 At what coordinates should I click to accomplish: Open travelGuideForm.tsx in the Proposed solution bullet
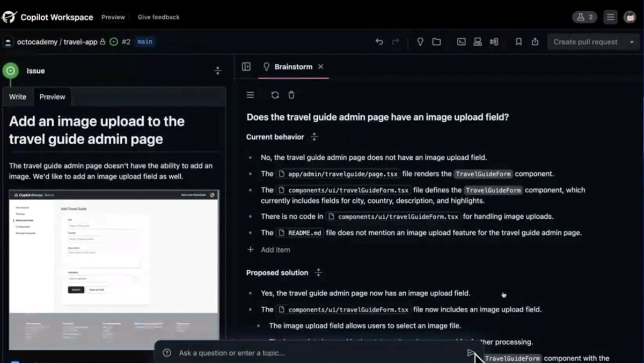tap(343, 309)
